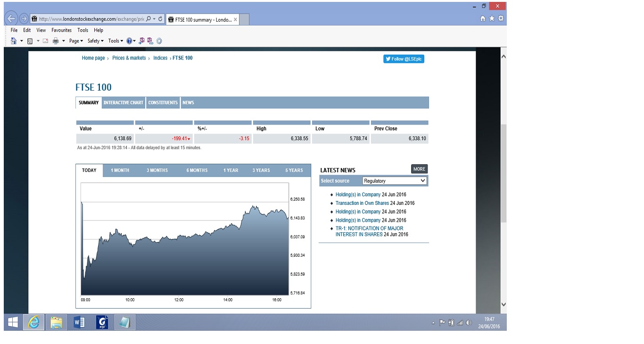Open the PDF application on the taskbar
Screen dimensions: 644x344
(102, 322)
